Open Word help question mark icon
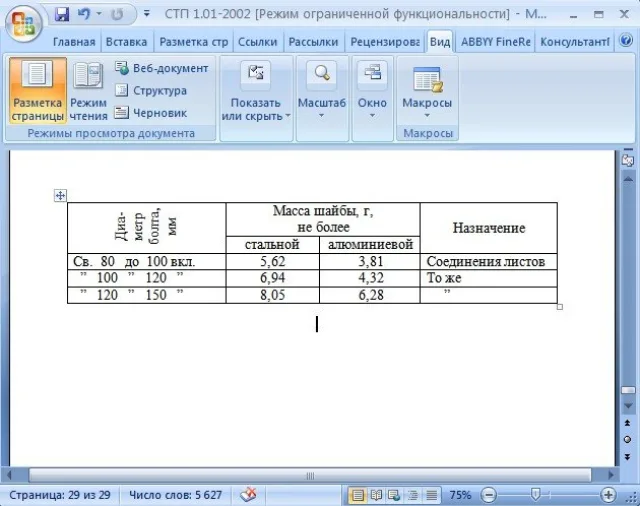This screenshot has height=506, width=640. click(x=626, y=41)
